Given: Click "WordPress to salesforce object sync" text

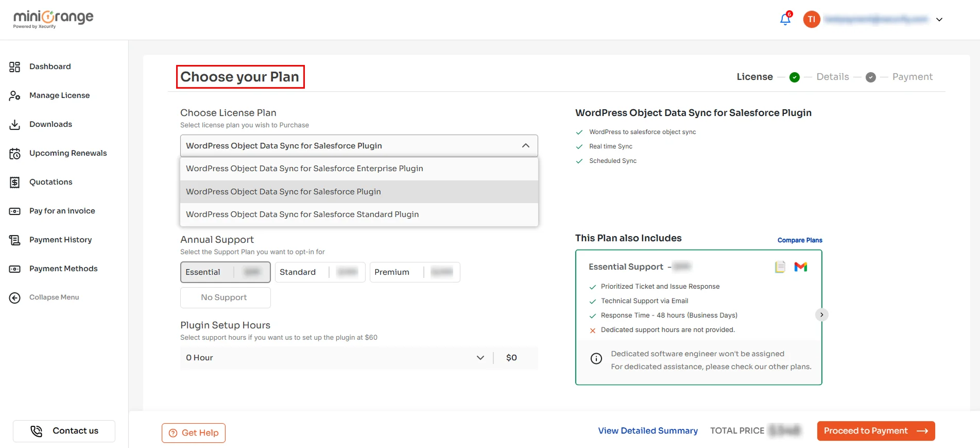Looking at the screenshot, I should click(643, 132).
